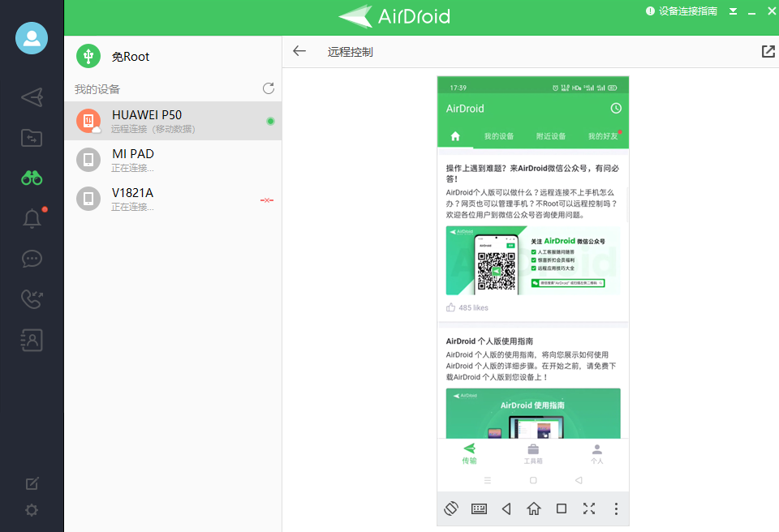Click the Back triangle in control toolbar

point(506,508)
